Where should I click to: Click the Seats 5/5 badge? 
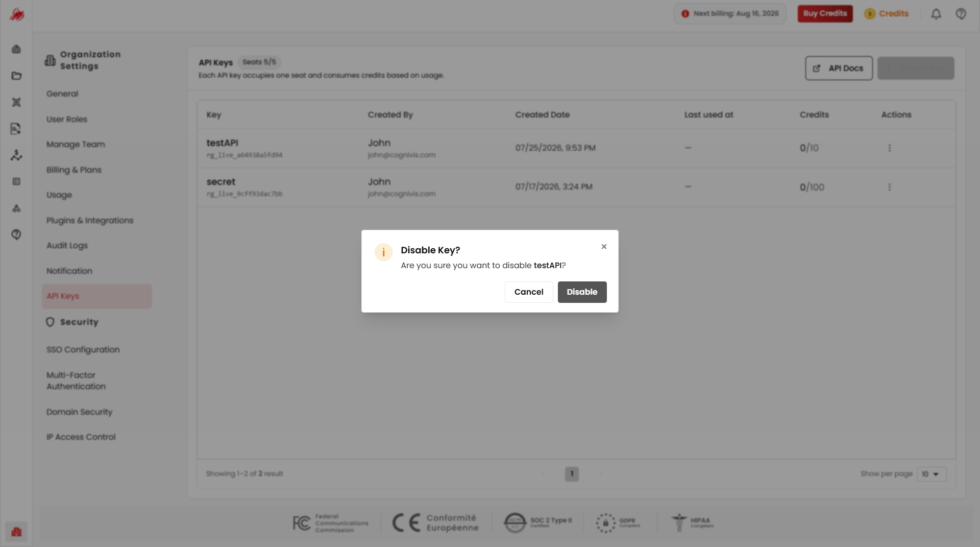pos(259,62)
